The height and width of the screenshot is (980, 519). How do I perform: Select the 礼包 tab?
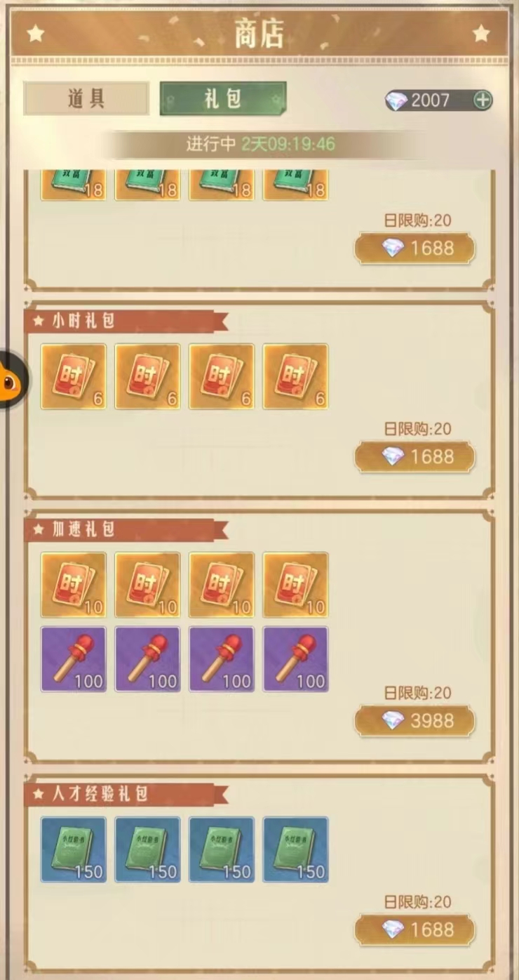point(223,99)
